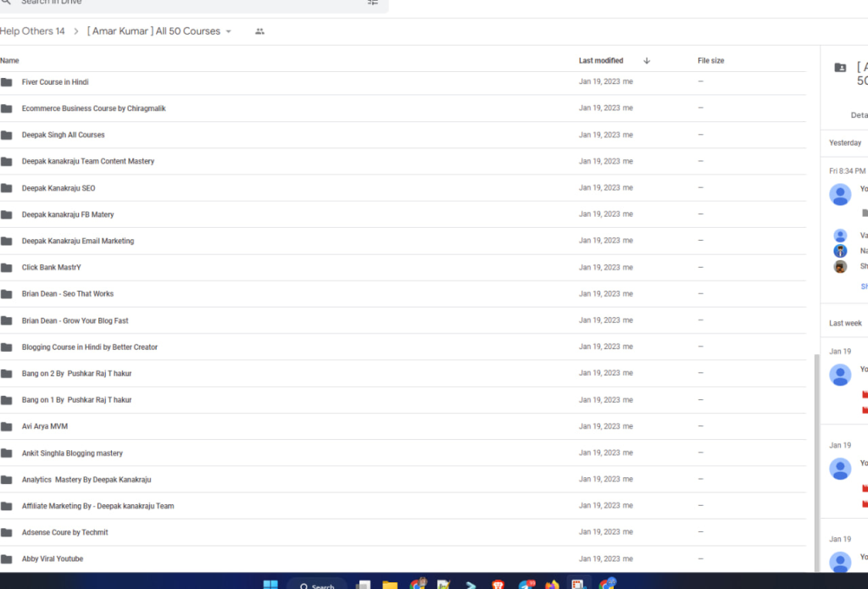Click folder icon beside Adsense Coure by Techmit
This screenshot has height=589, width=868.
tap(7, 532)
